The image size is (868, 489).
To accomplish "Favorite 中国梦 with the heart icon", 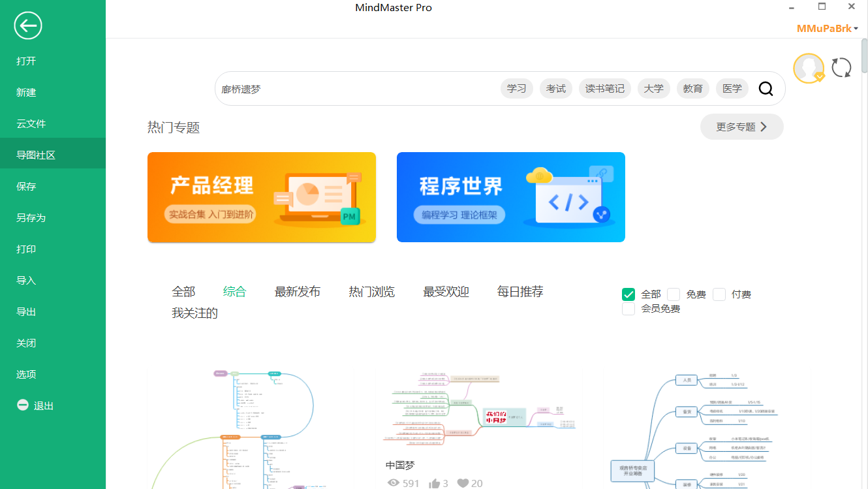I will click(x=463, y=483).
